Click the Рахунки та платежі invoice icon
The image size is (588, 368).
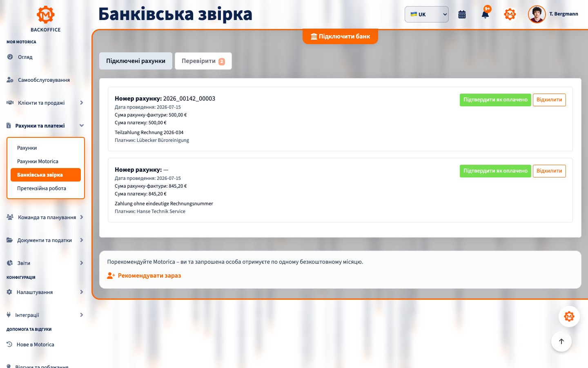tap(9, 126)
